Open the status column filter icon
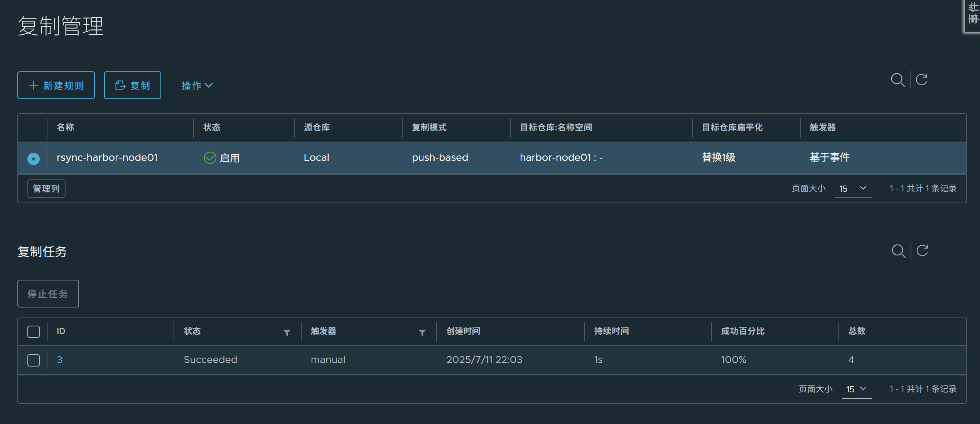 pos(287,332)
